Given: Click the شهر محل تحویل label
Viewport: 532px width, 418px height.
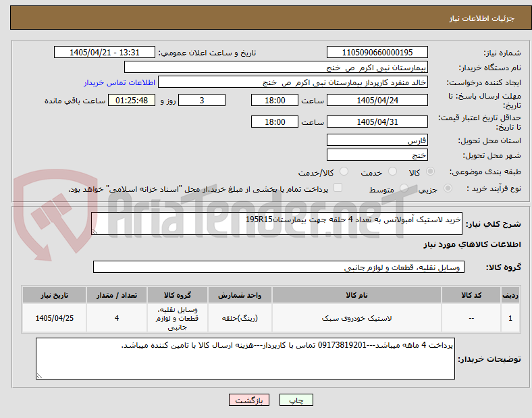Looking at the screenshot, I should [x=492, y=155].
